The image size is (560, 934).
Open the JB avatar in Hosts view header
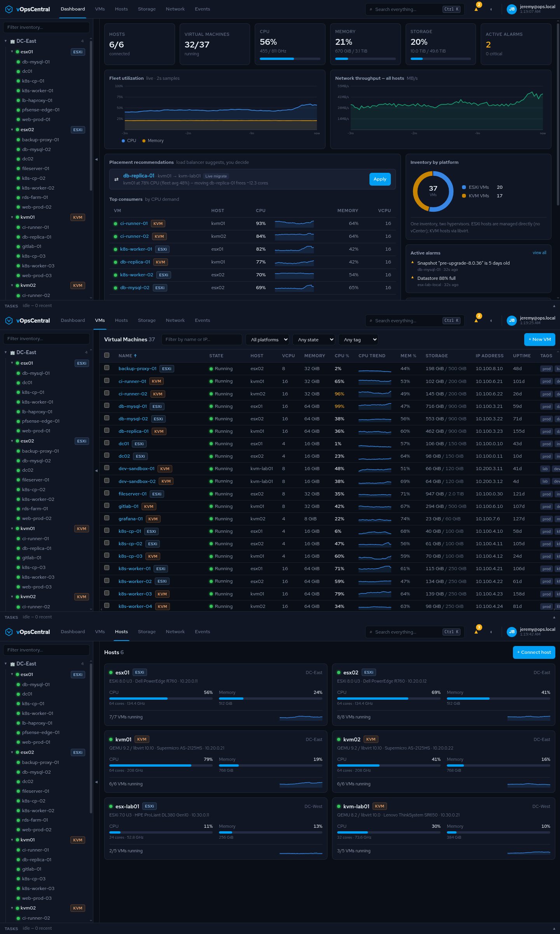pyautogui.click(x=512, y=632)
